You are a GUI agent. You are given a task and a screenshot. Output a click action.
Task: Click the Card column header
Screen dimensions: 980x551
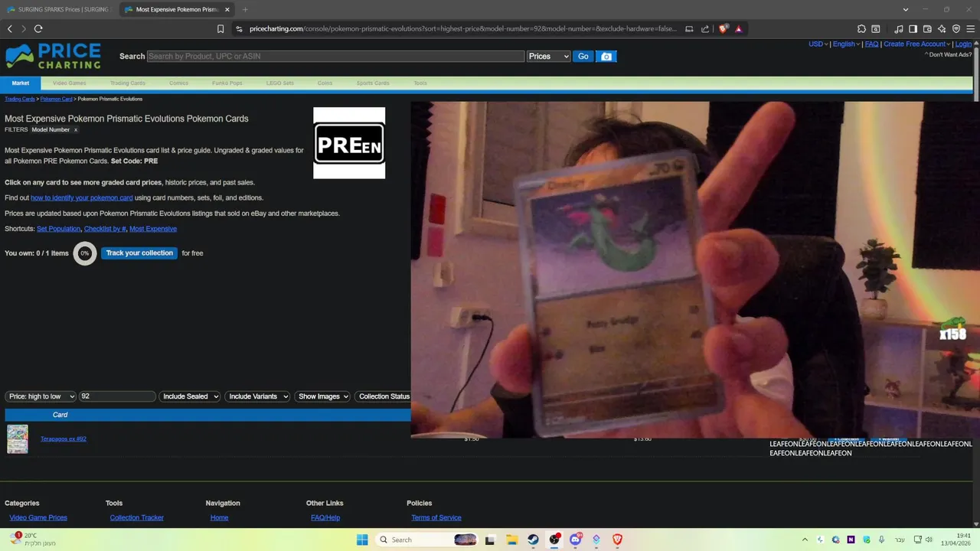point(60,415)
